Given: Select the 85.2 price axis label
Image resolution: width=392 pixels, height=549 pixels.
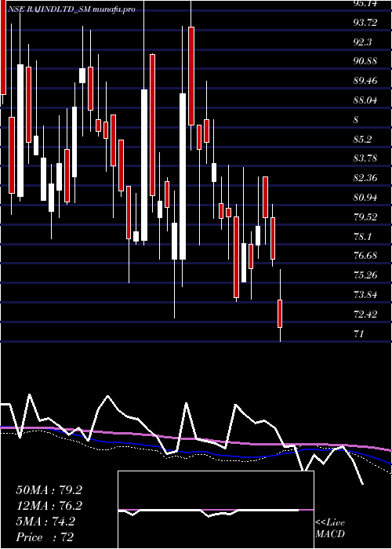Looking at the screenshot, I should point(362,140).
